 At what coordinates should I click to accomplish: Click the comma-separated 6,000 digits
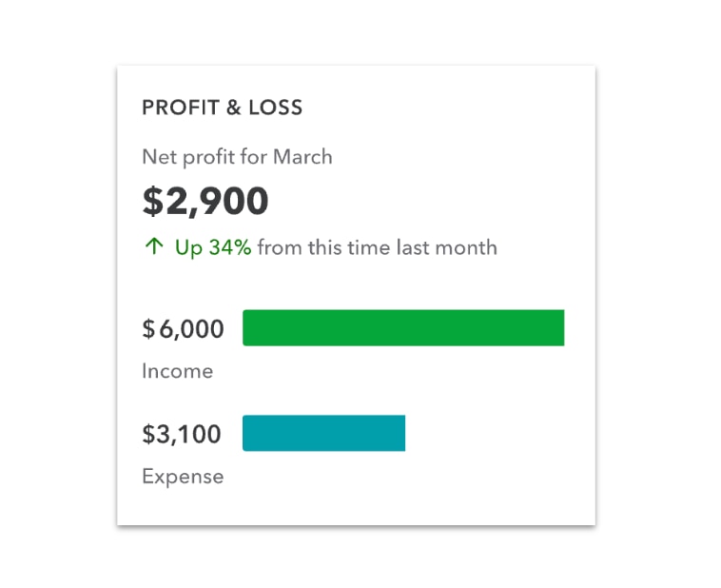click(x=190, y=329)
